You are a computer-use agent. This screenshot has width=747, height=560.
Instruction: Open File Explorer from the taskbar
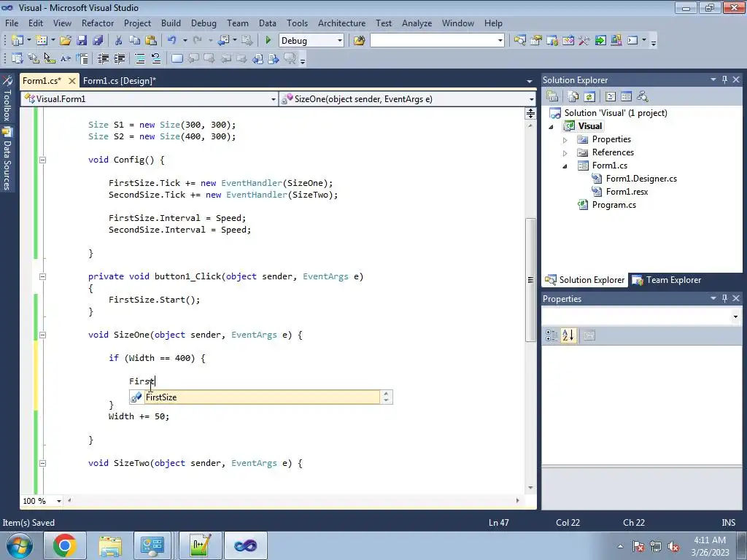click(110, 545)
